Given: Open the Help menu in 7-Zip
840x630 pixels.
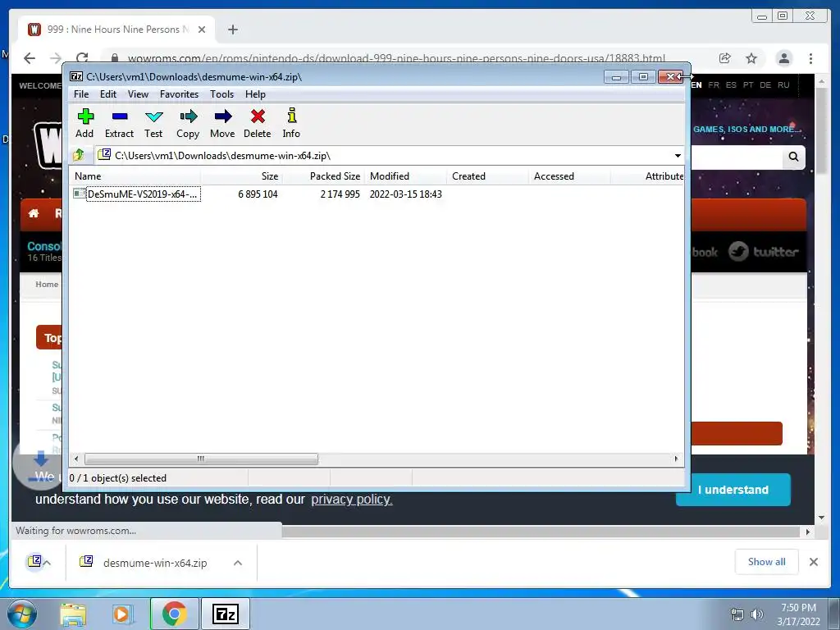Looking at the screenshot, I should 256,94.
